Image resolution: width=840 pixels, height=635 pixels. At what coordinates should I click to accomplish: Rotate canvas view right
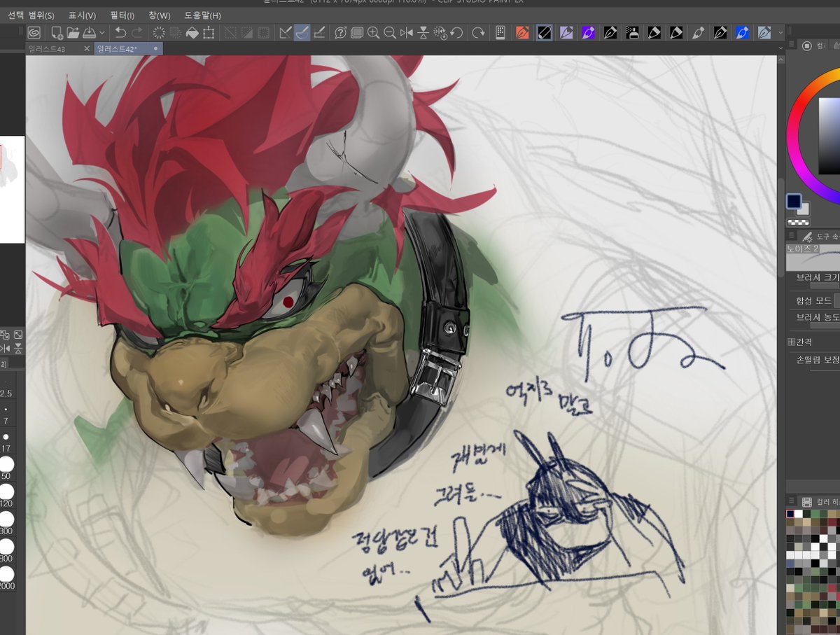tap(478, 32)
